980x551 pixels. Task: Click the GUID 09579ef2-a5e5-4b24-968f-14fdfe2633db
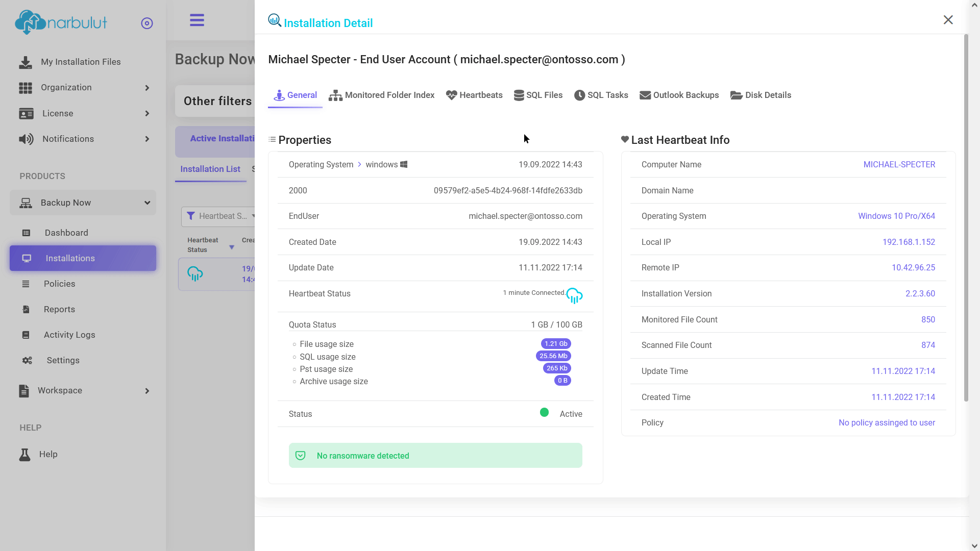[x=508, y=190]
